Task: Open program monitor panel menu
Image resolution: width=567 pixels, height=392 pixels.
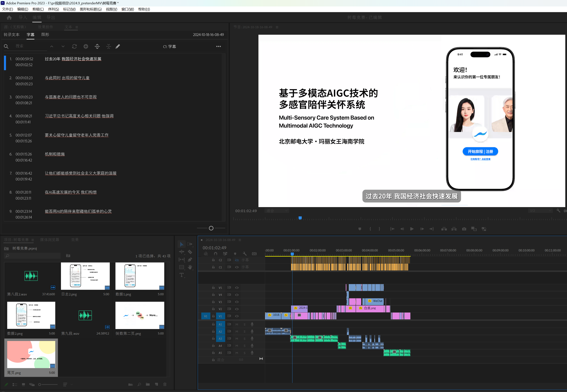Action: 277,27
